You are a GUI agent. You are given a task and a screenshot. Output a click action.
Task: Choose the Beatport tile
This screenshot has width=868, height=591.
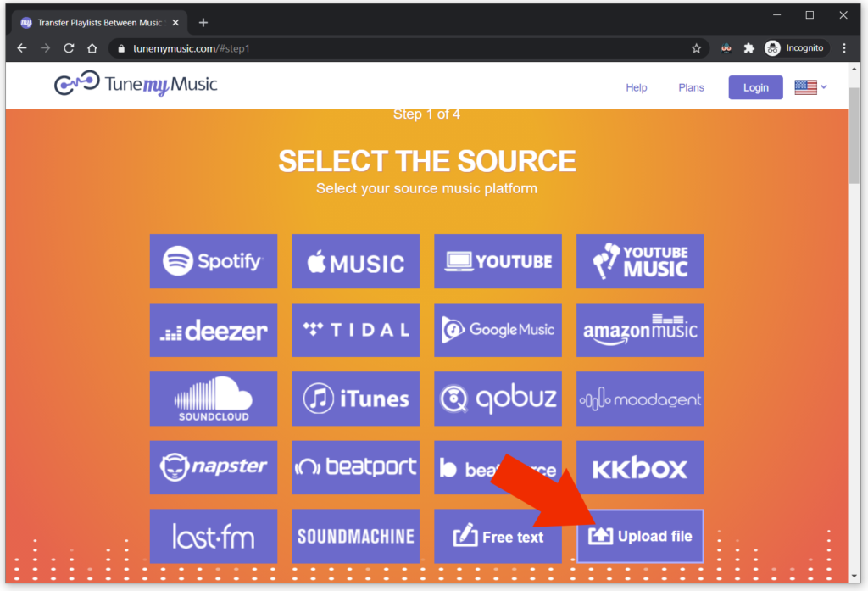point(355,467)
